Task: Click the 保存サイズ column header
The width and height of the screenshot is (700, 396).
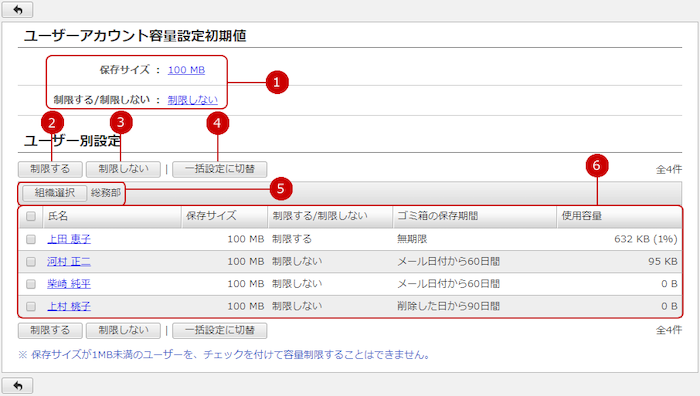Action: coord(225,217)
